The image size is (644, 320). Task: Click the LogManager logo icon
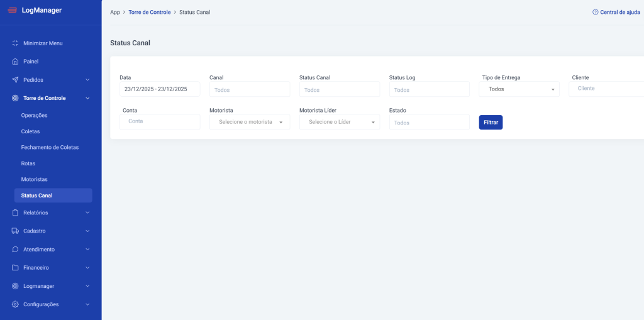point(12,10)
